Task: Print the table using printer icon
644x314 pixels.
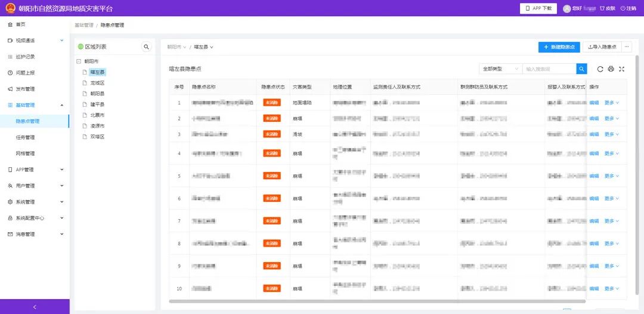Action: pos(611,69)
